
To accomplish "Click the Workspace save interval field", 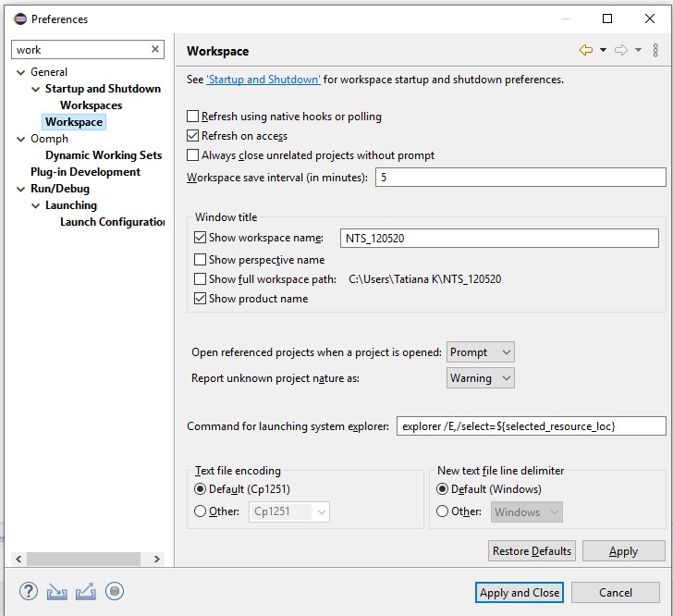I will tap(520, 178).
